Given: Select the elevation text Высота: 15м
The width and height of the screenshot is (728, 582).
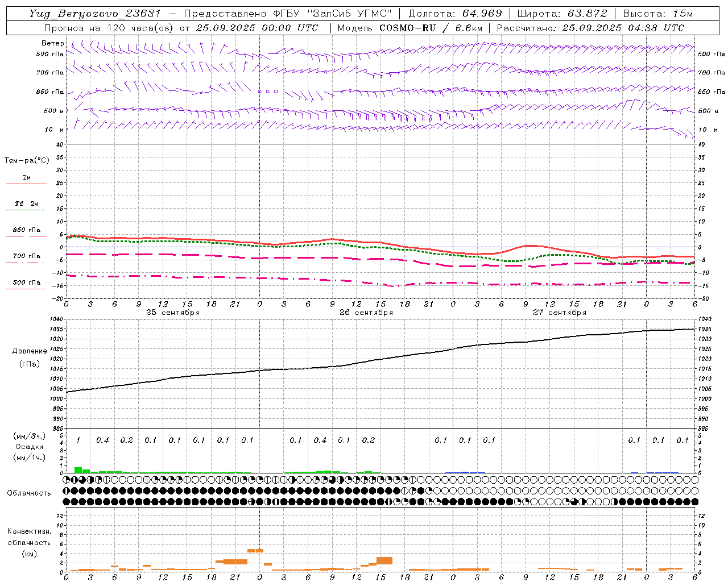Looking at the screenshot, I should click(657, 14).
